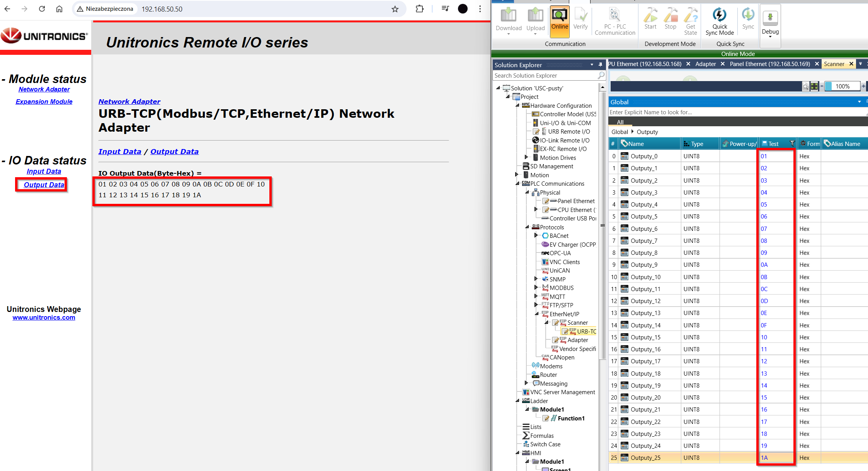
Task: Click the Upload icon in ribbon
Action: [536, 21]
